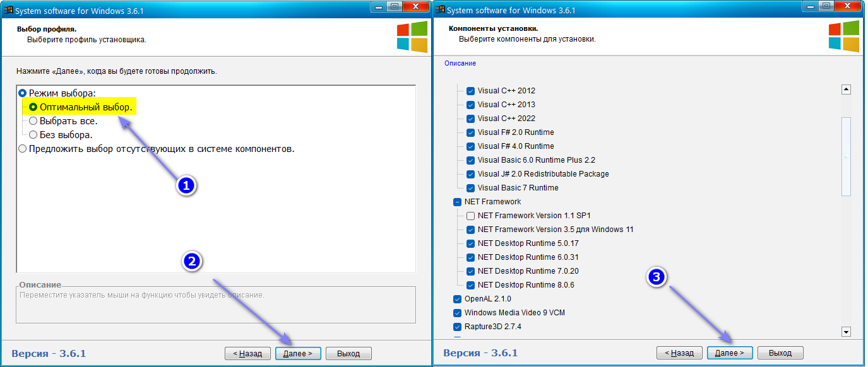Viewport: 868px width, 367px height.
Task: Uncheck Visual Basic 7 Runtime
Action: tap(471, 188)
